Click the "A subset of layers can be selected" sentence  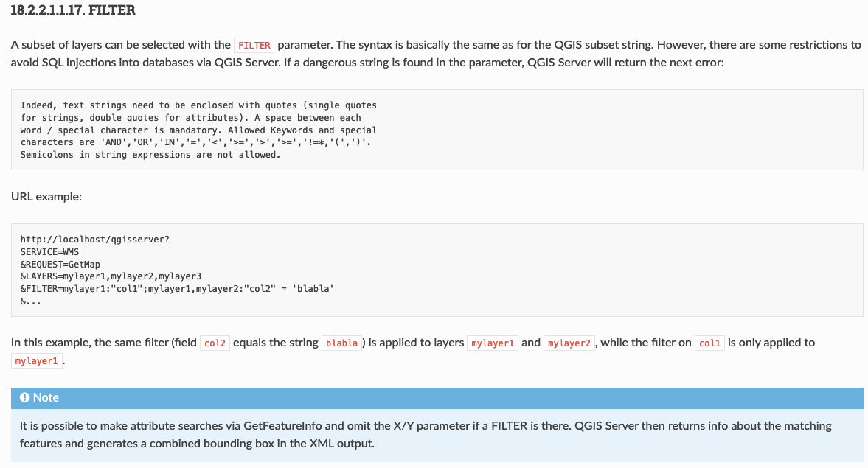436,45
